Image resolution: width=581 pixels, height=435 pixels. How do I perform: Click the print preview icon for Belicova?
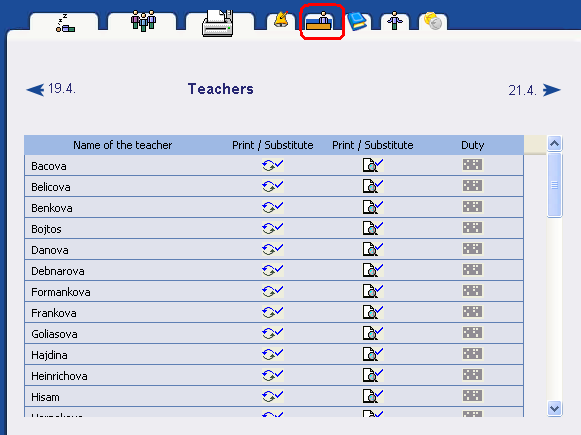[372, 186]
